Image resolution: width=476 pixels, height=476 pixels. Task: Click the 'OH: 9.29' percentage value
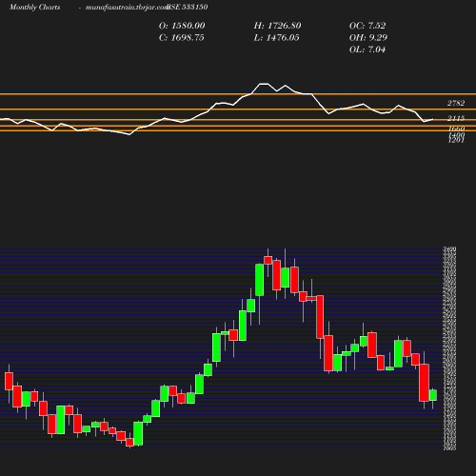pyautogui.click(x=368, y=38)
